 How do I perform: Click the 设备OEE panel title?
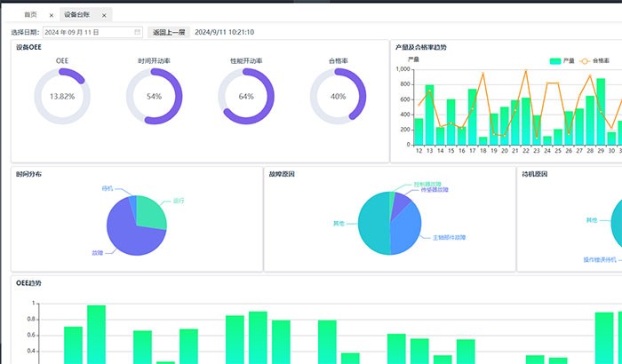28,47
